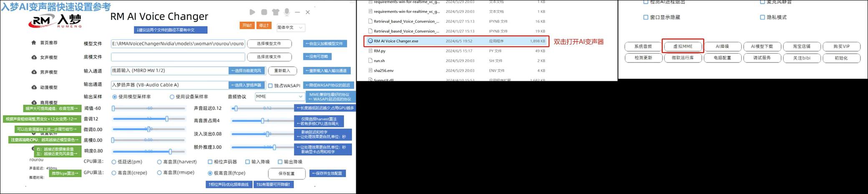Click the 检测更新 button

643,58
